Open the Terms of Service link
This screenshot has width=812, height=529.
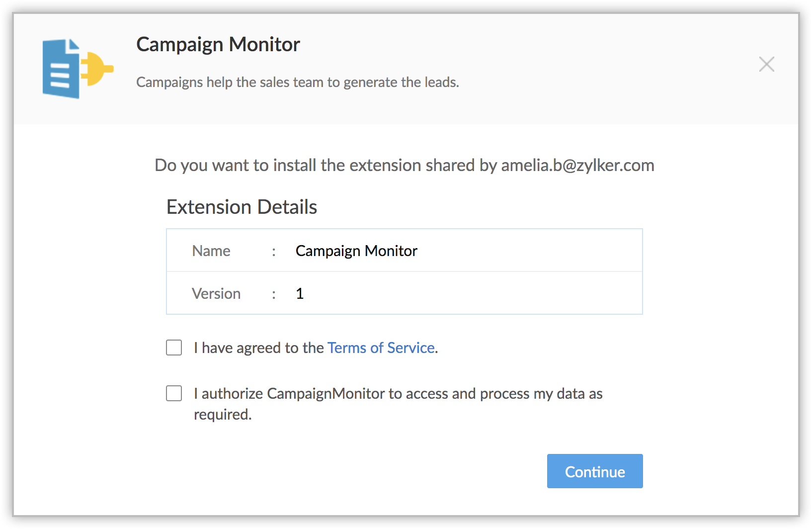point(381,348)
